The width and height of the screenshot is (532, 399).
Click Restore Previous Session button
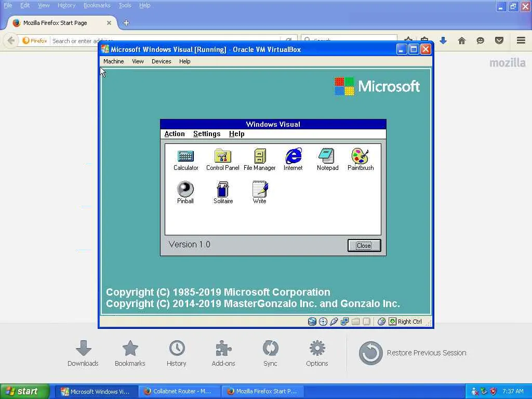413,353
